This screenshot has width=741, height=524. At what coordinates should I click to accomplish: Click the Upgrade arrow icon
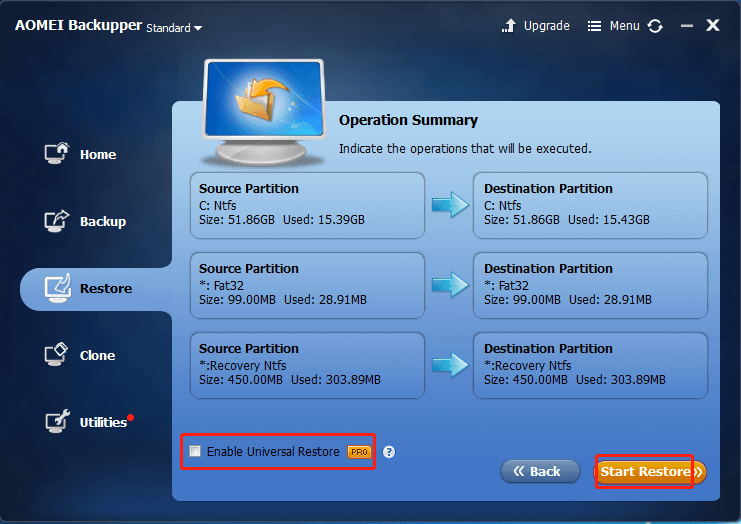[x=509, y=26]
